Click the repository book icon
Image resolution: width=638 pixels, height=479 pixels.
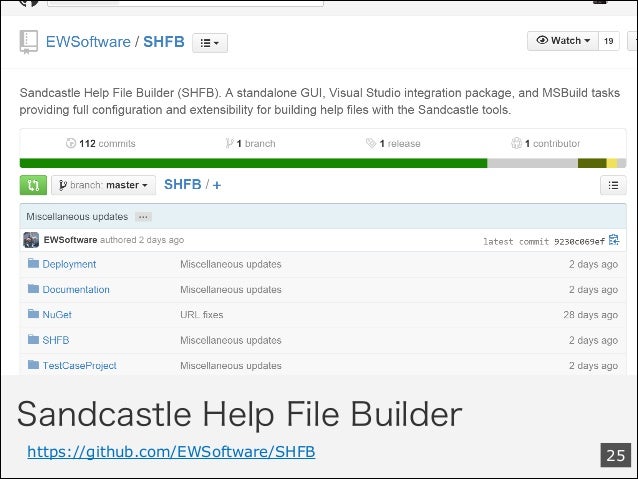click(x=28, y=42)
